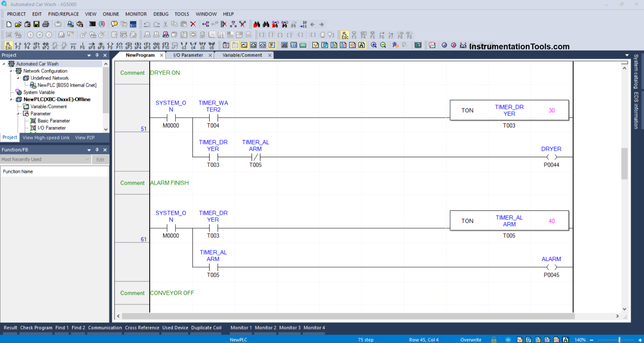The height and width of the screenshot is (343, 644).
Task: Open the MONITOR menu
Action: (x=136, y=14)
